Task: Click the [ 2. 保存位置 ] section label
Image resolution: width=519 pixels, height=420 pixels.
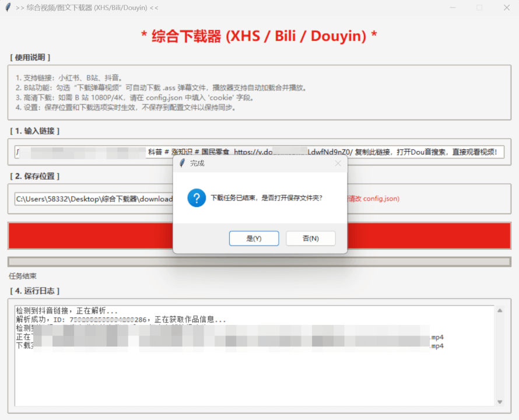Action: tap(35, 176)
